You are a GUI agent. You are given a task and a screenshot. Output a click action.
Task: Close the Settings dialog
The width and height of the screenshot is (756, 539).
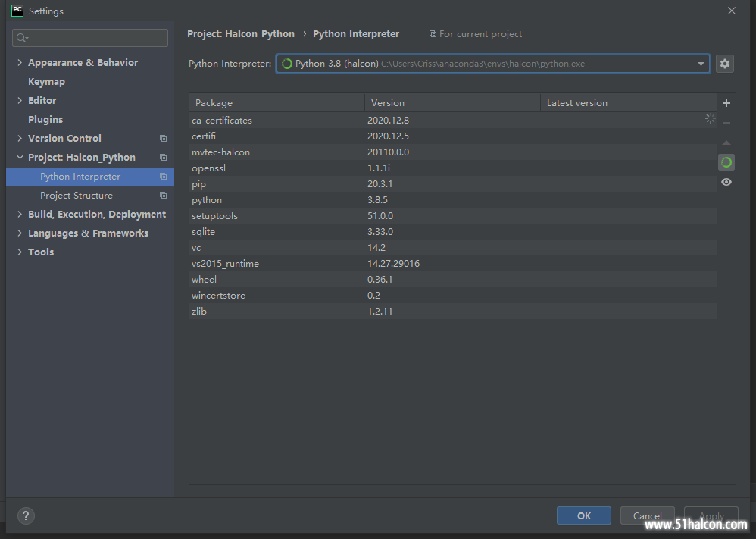732,11
